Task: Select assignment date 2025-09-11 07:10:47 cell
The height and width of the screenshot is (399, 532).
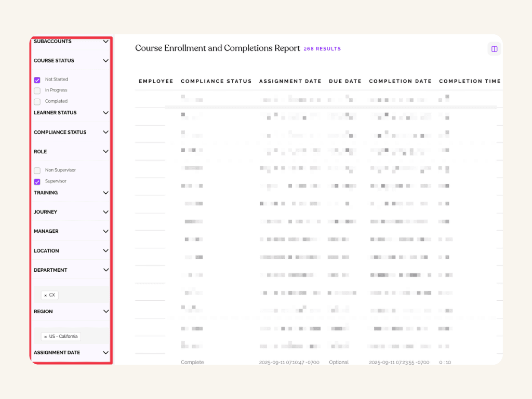Action: click(x=289, y=362)
